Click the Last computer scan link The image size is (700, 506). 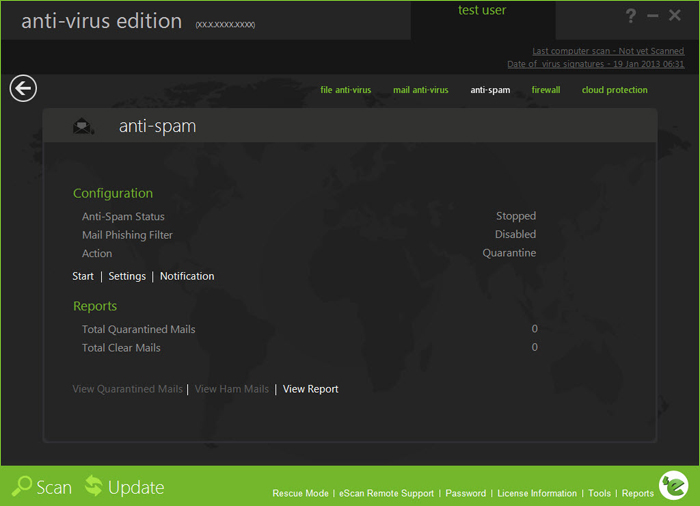click(x=608, y=51)
